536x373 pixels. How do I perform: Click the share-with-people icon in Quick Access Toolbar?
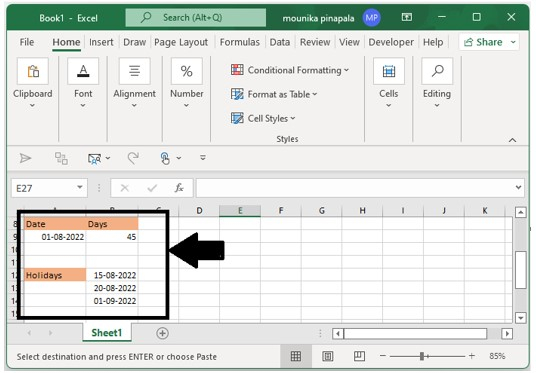[x=95, y=159]
